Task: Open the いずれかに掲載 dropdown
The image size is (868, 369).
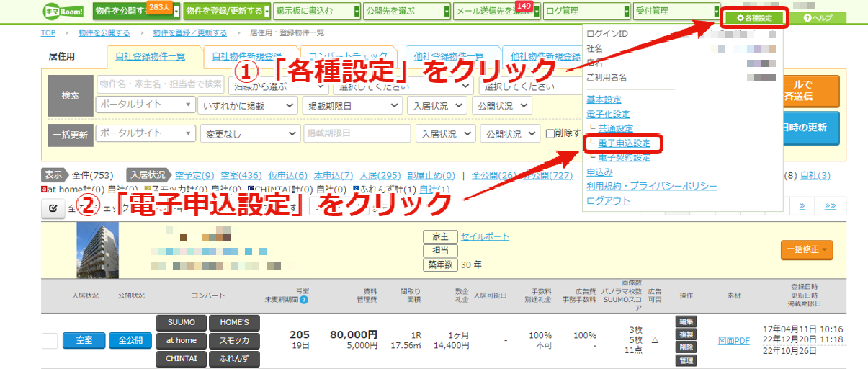Action: click(247, 105)
